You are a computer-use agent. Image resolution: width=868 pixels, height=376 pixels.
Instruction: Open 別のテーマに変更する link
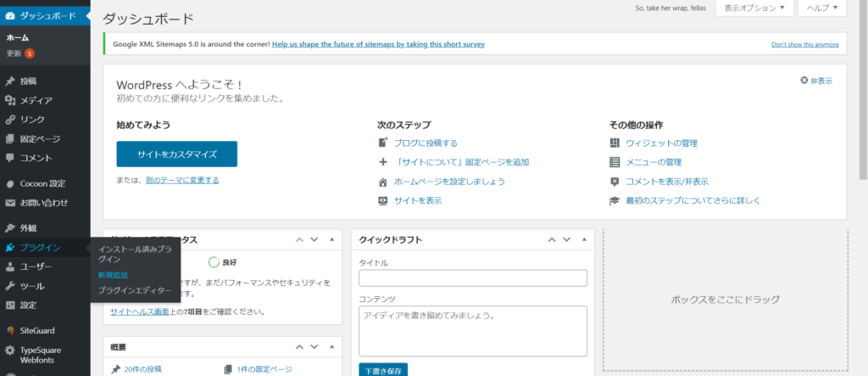tap(182, 180)
